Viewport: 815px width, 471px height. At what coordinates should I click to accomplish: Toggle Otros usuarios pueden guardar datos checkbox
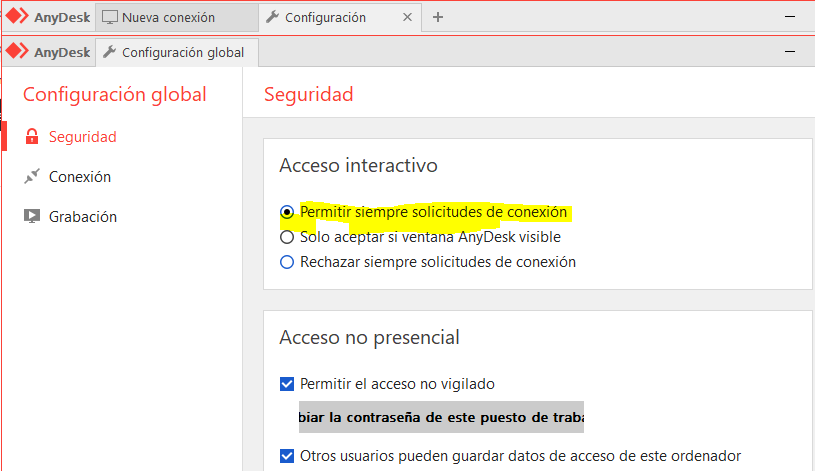pos(287,456)
